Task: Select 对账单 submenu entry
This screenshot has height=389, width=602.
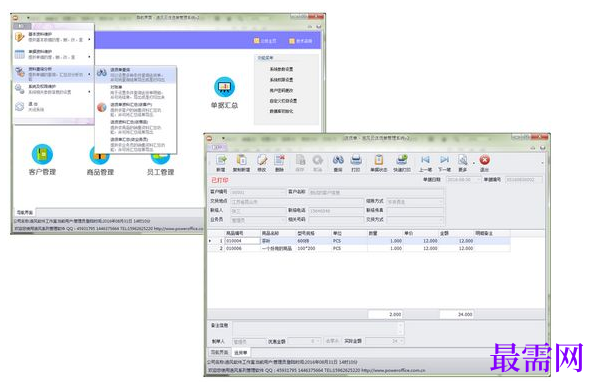Action: click(136, 92)
